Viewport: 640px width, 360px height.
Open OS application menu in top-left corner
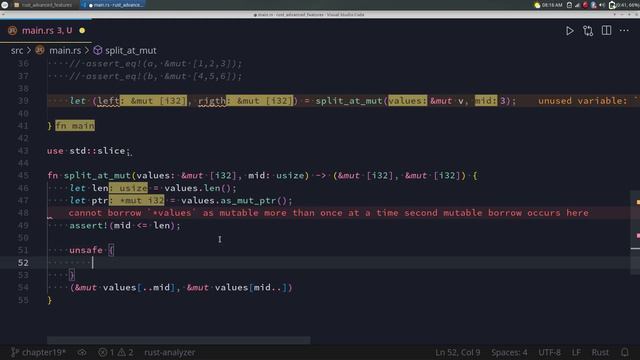(4, 5)
